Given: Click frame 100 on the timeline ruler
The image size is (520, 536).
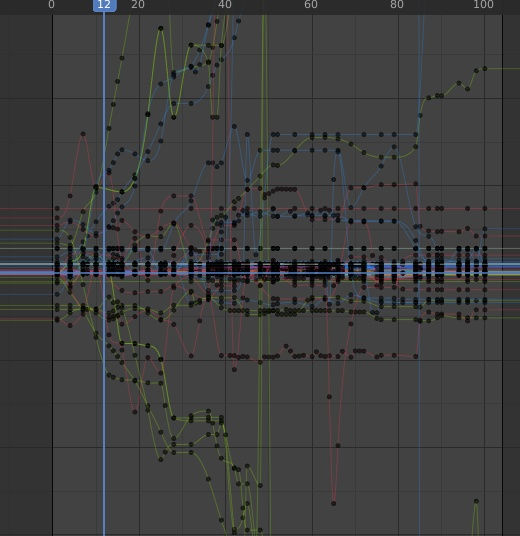Looking at the screenshot, I should point(483,5).
